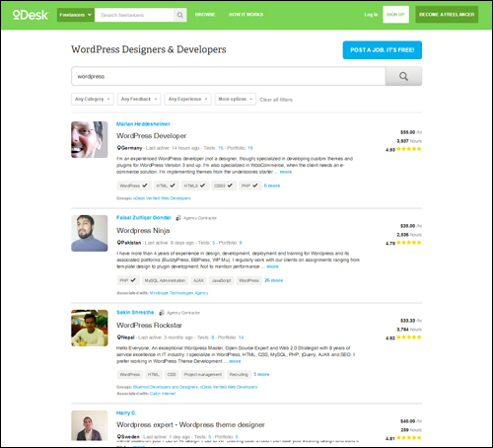Select Marian's verified HTML5 skill tag
Screen dimensions: 493x448
(x=194, y=186)
